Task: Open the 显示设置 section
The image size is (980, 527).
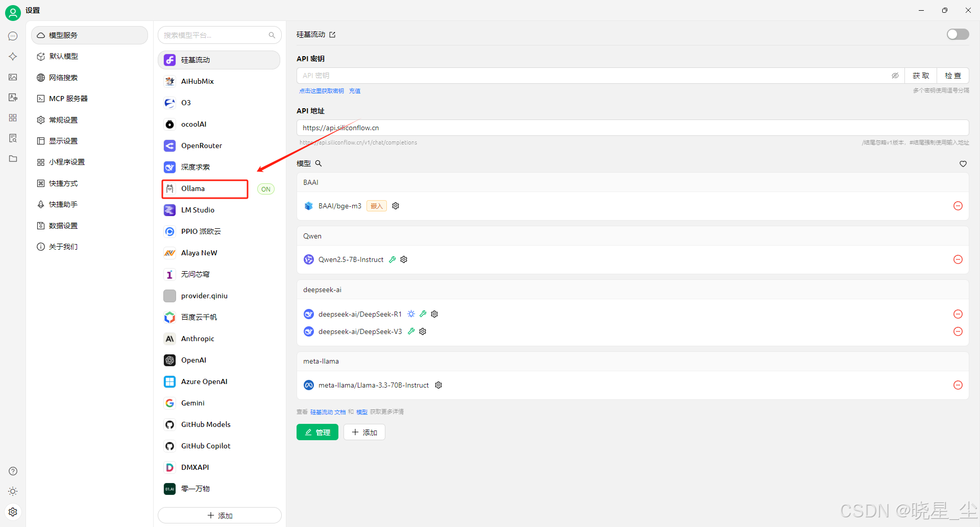Action: (x=89, y=141)
